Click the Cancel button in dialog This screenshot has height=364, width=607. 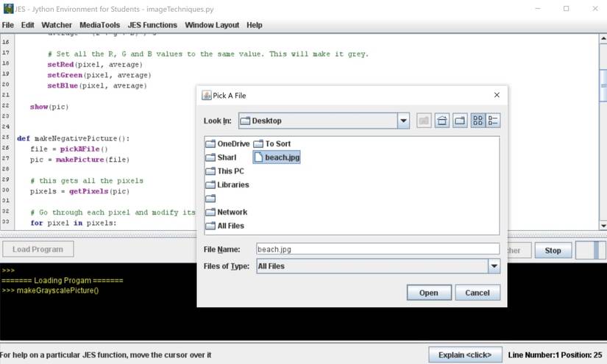478,293
